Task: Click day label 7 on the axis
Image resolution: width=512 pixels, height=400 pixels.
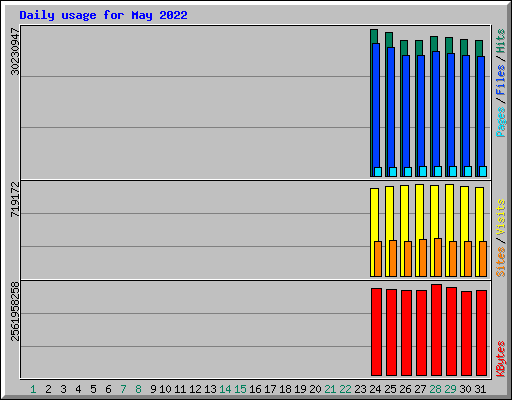Action: pos(123,389)
